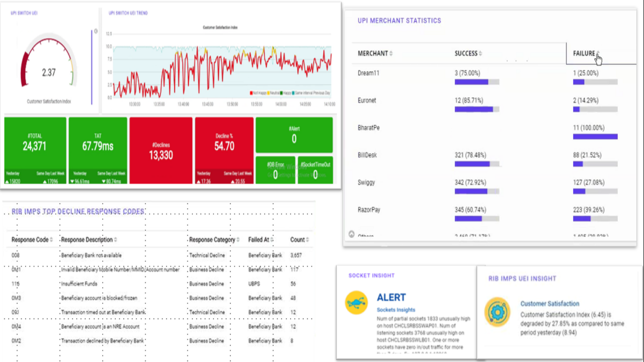Screen dimensions: 644x362
Task: Sort merchants by the Success column arrows
Action: pos(480,54)
